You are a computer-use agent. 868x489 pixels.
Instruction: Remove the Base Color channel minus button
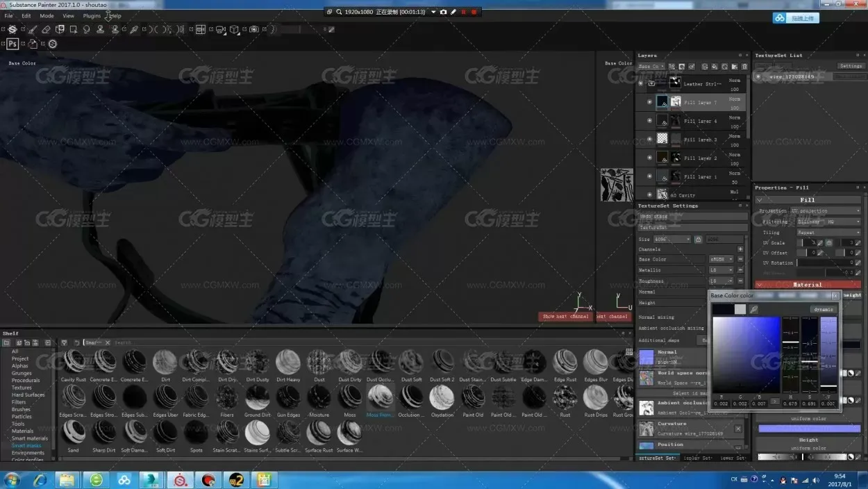740,259
